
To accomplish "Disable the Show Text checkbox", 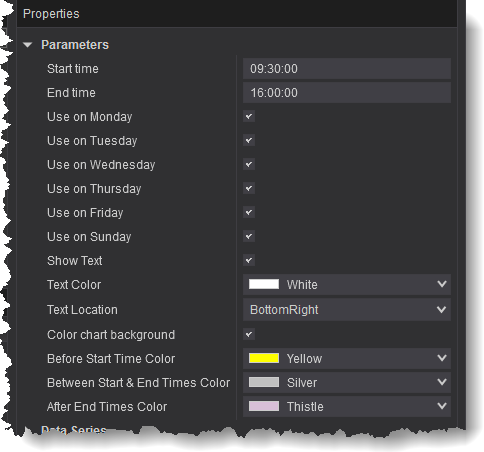I will [249, 261].
